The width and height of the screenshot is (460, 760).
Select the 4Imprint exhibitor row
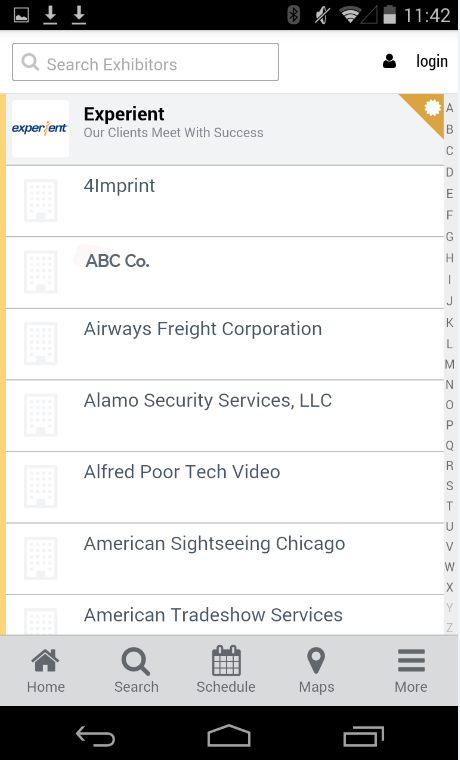(225, 201)
